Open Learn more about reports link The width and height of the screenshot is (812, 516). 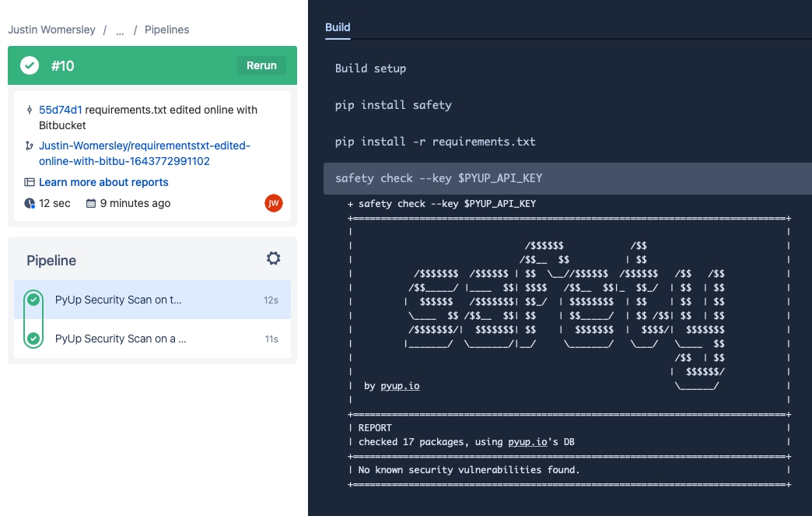coord(103,182)
